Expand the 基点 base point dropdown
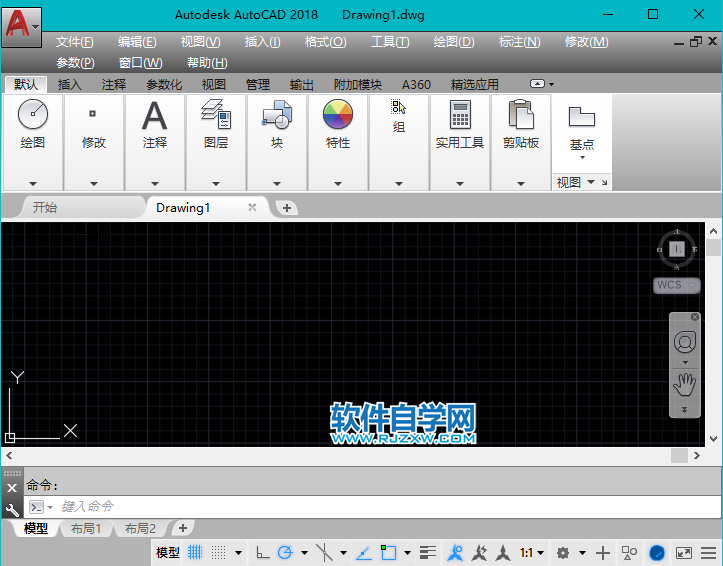Screen dimensions: 723x566 [582, 157]
